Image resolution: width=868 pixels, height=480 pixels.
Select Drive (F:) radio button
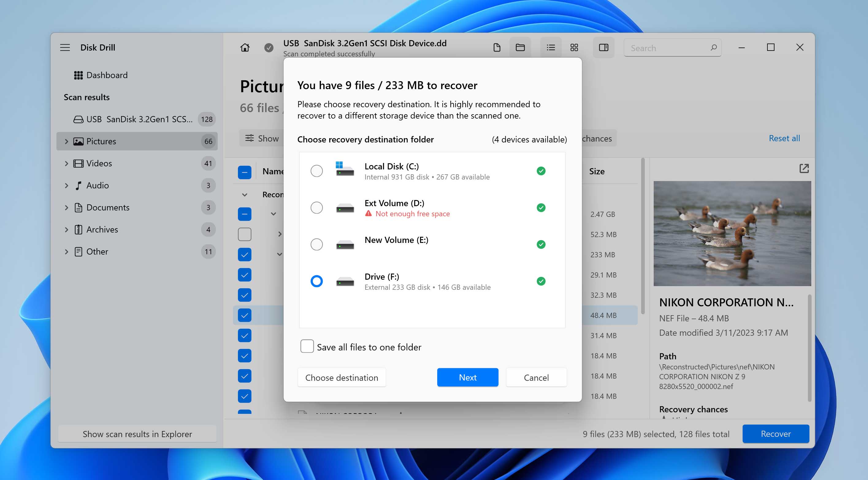(316, 281)
